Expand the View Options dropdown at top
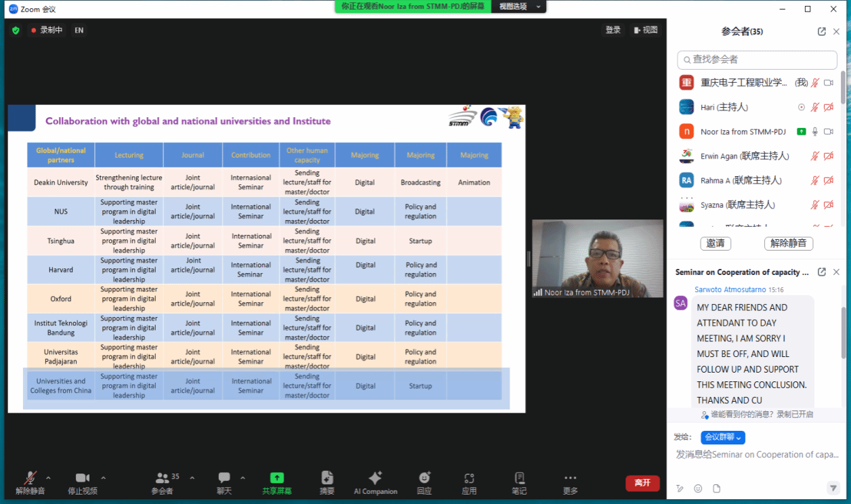The height and width of the screenshot is (504, 851). point(520,7)
